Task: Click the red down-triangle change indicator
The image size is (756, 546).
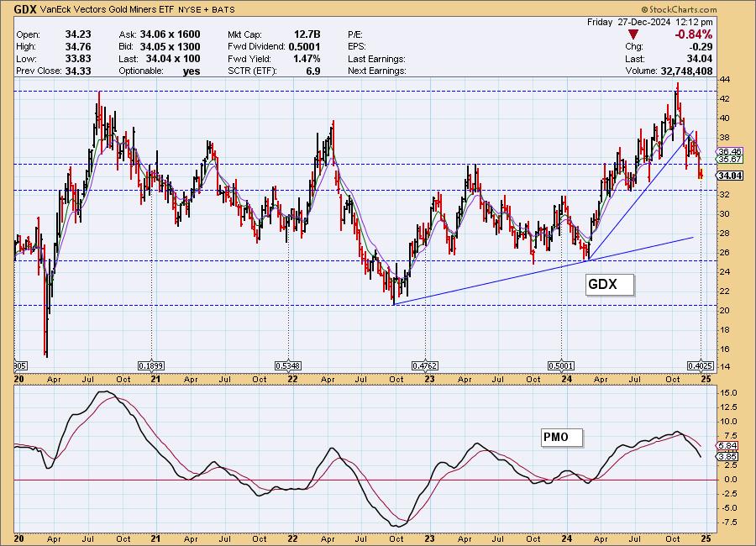Action: pos(633,34)
